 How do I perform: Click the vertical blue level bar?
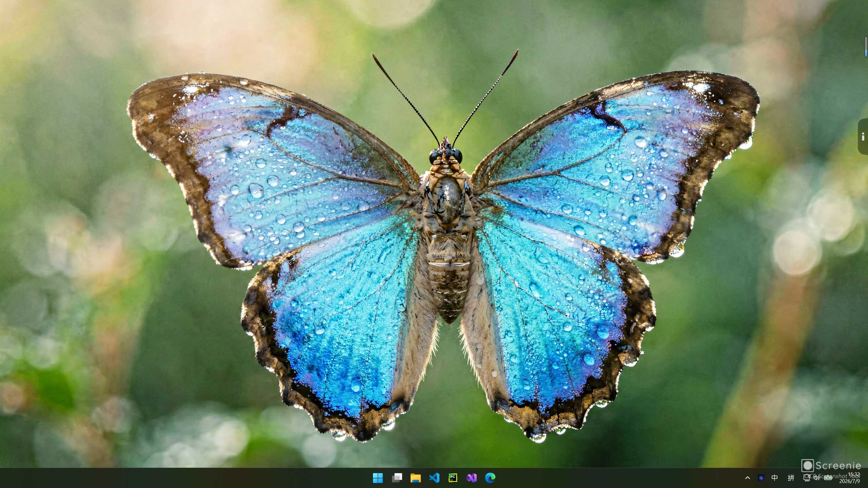click(866, 47)
